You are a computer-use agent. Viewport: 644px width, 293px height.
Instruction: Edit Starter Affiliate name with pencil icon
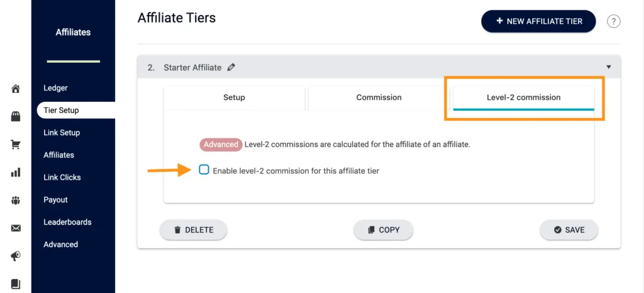[x=231, y=67]
